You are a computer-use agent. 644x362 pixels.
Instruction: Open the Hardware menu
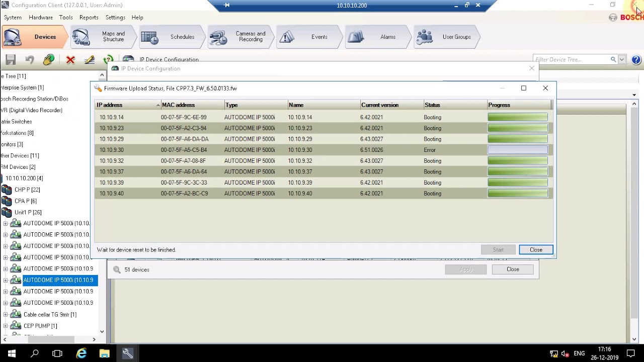(x=41, y=18)
